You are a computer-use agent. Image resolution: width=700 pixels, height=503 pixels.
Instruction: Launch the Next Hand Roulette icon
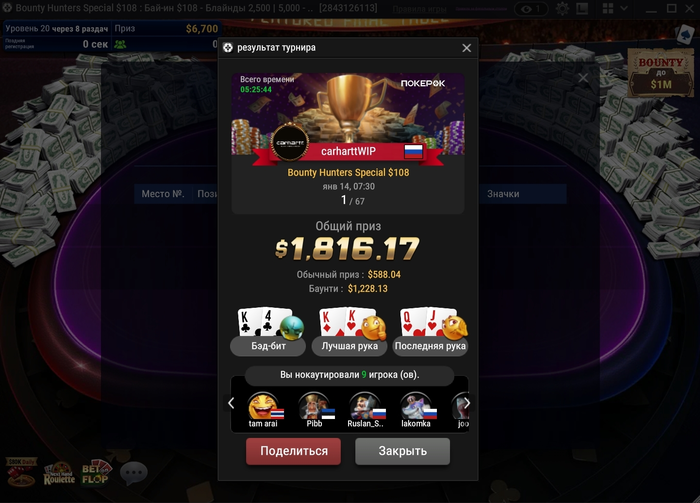click(x=59, y=474)
